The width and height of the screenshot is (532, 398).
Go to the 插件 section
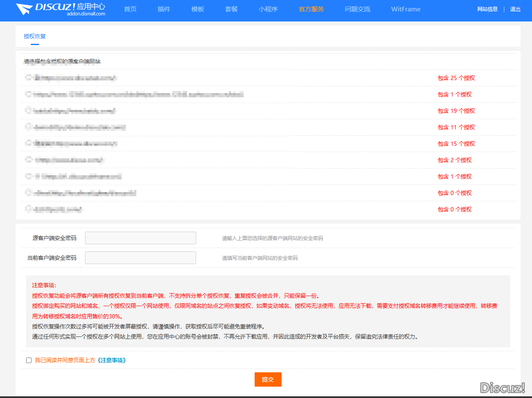click(164, 9)
